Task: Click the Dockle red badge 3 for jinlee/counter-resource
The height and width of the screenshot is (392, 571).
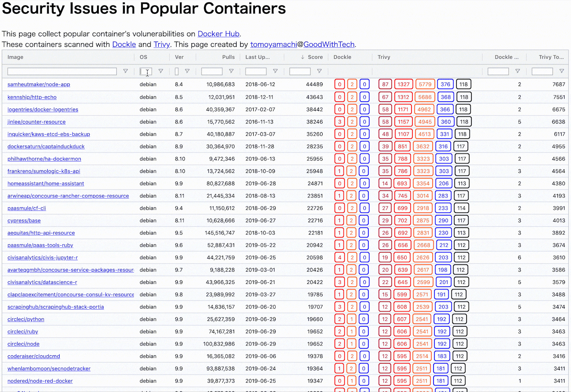Action: click(x=339, y=122)
